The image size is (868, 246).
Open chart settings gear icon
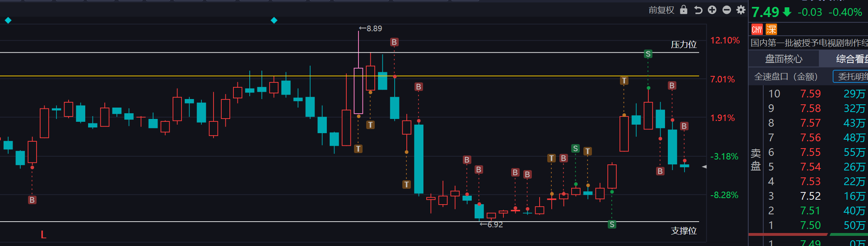point(741,10)
